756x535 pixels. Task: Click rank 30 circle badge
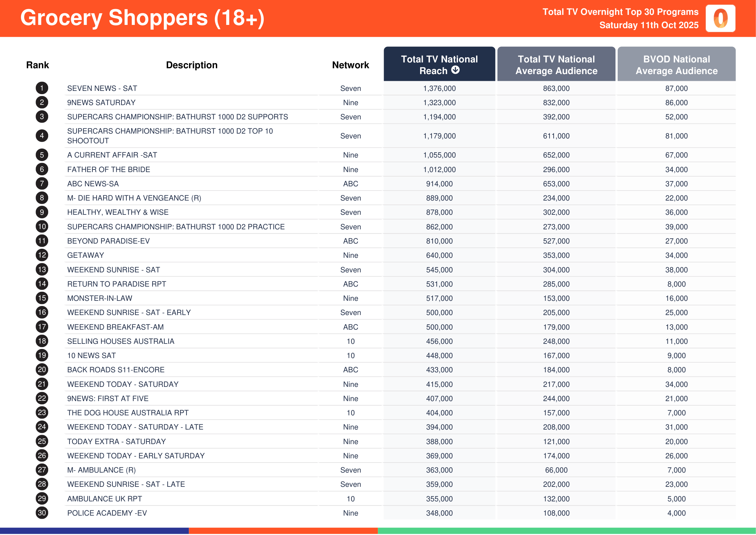(42, 513)
